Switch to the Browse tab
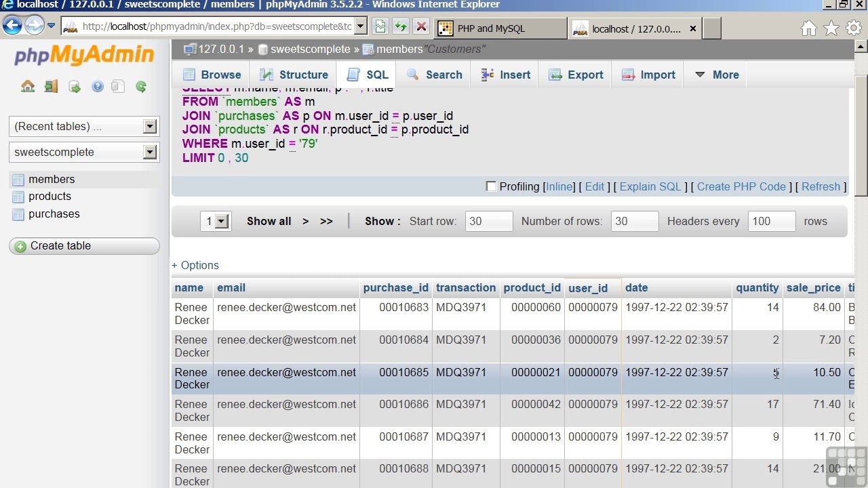Image resolution: width=868 pixels, height=488 pixels. click(212, 75)
